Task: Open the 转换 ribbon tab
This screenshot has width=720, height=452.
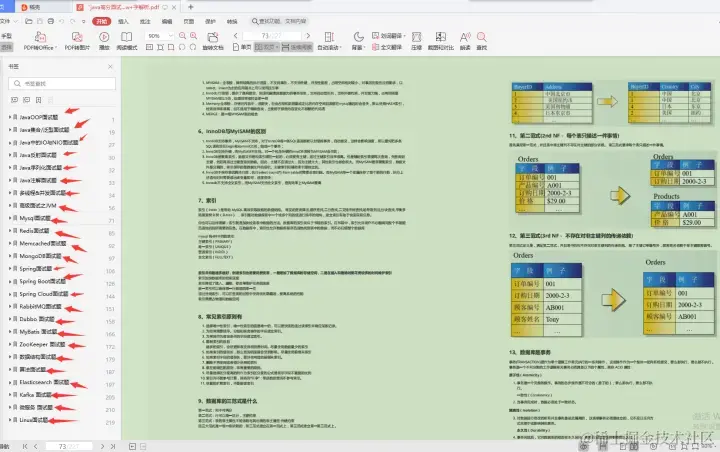Action: [x=232, y=21]
